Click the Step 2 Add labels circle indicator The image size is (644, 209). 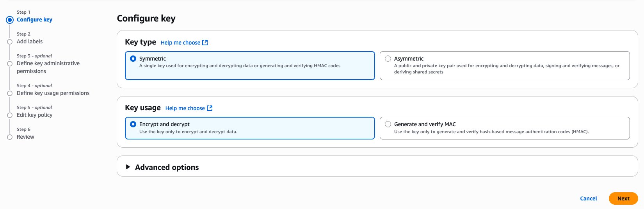coord(10,42)
